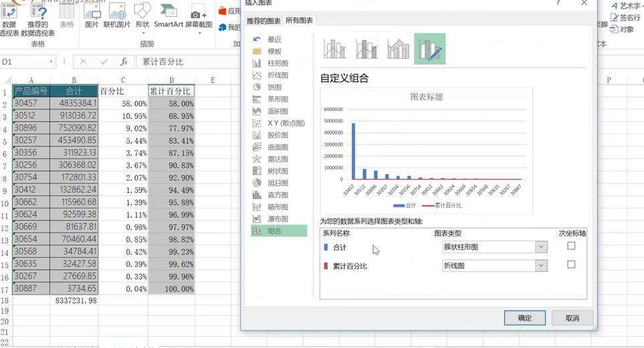
Task: Select column D header
Action: pyautogui.click(x=171, y=80)
